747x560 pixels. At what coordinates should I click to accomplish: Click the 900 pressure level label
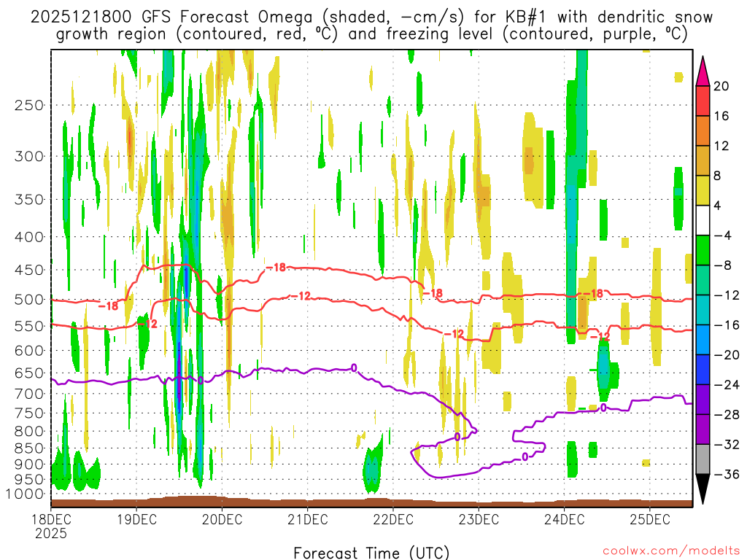[x=29, y=464]
